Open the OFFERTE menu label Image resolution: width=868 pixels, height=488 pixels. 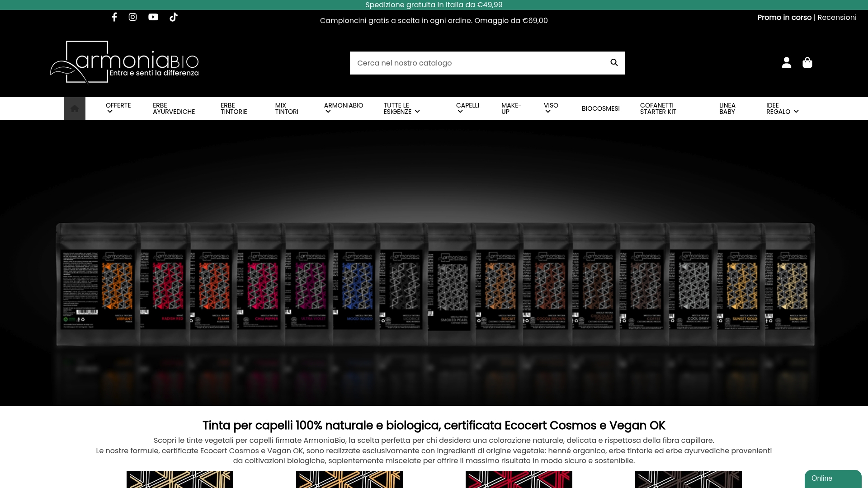(118, 105)
